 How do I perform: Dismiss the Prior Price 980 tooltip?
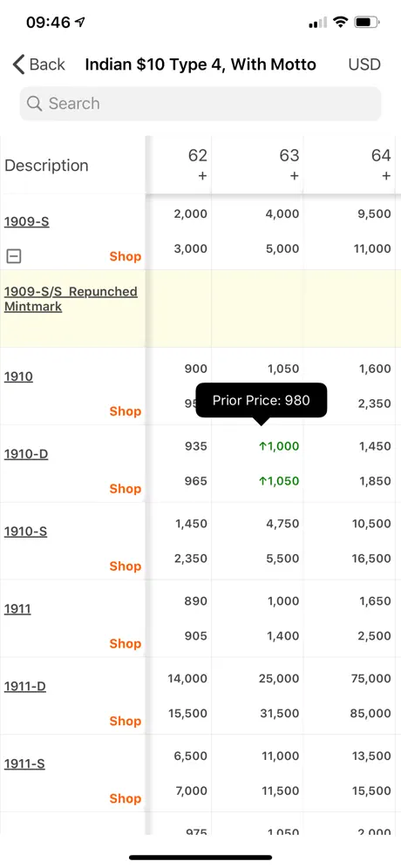tap(262, 400)
